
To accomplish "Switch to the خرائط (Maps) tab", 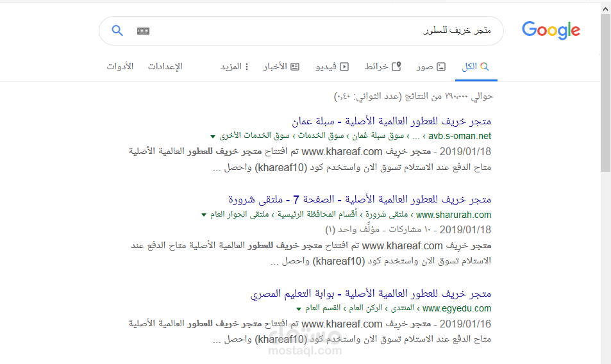I will point(383,67).
